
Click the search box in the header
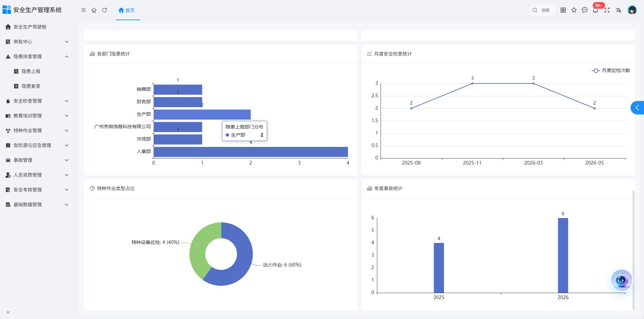(542, 10)
